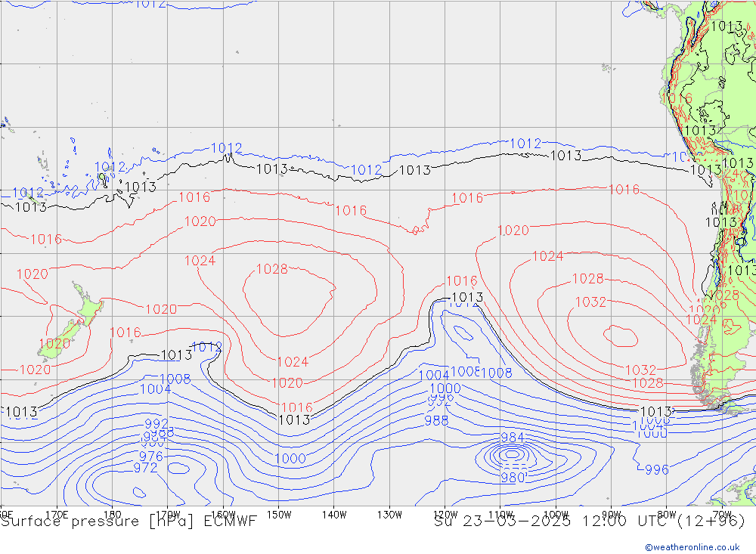This screenshot has width=756, height=554.
Task: Click the blue 988 label near 120W
Action: click(x=436, y=420)
